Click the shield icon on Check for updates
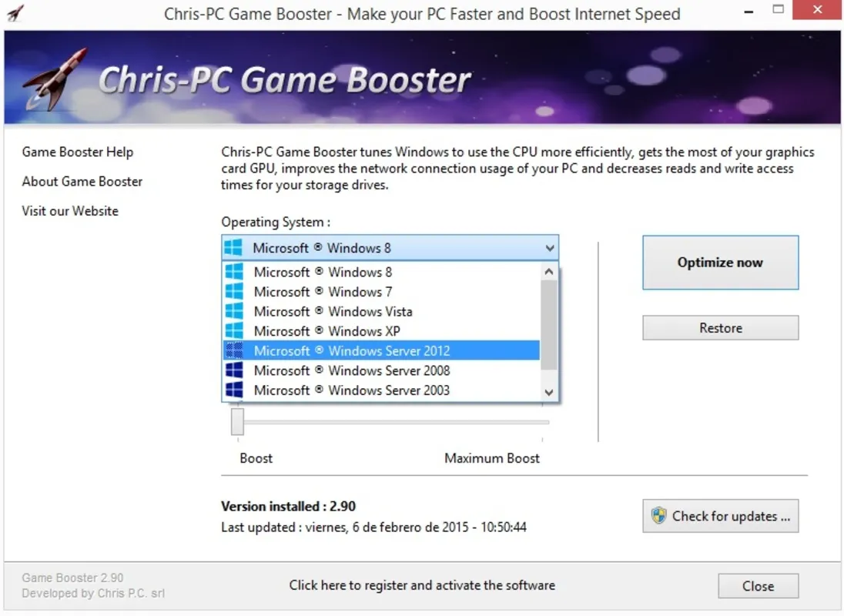 click(658, 515)
